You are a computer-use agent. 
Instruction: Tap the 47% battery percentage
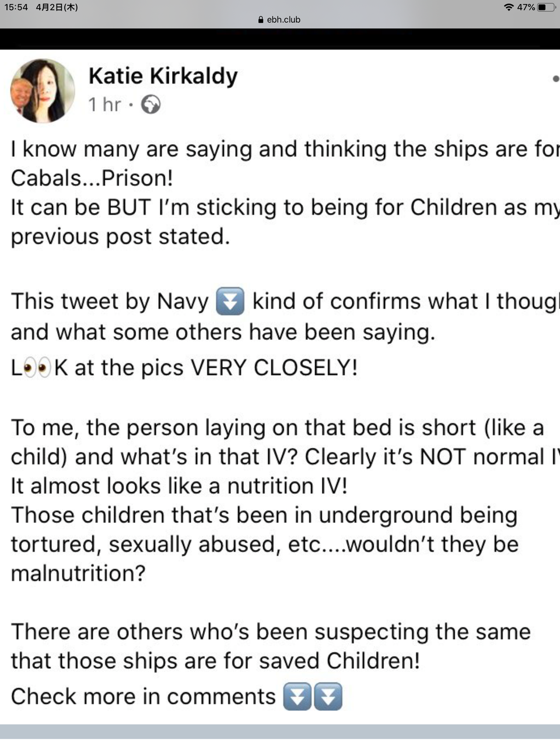click(526, 7)
